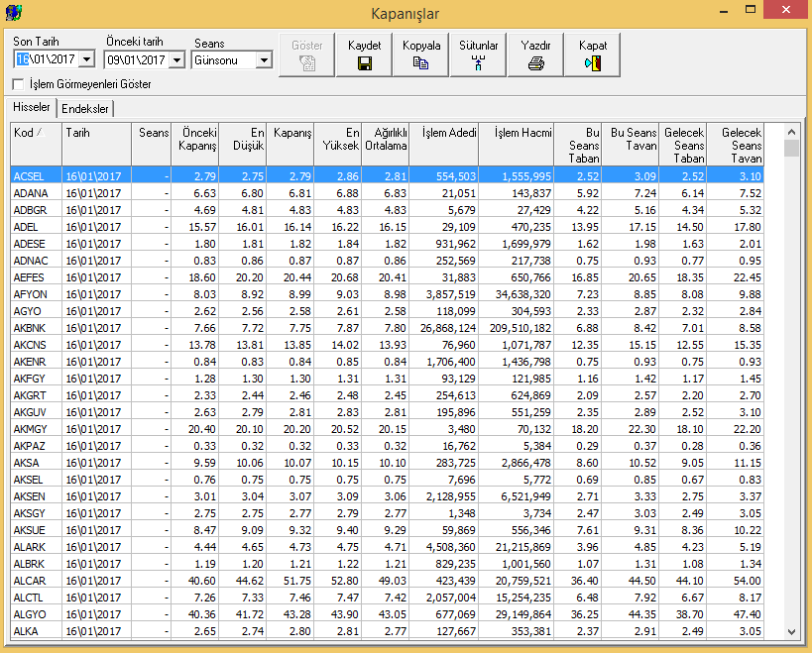Click the Kapanış column header
The width and height of the screenshot is (812, 653).
click(290, 145)
